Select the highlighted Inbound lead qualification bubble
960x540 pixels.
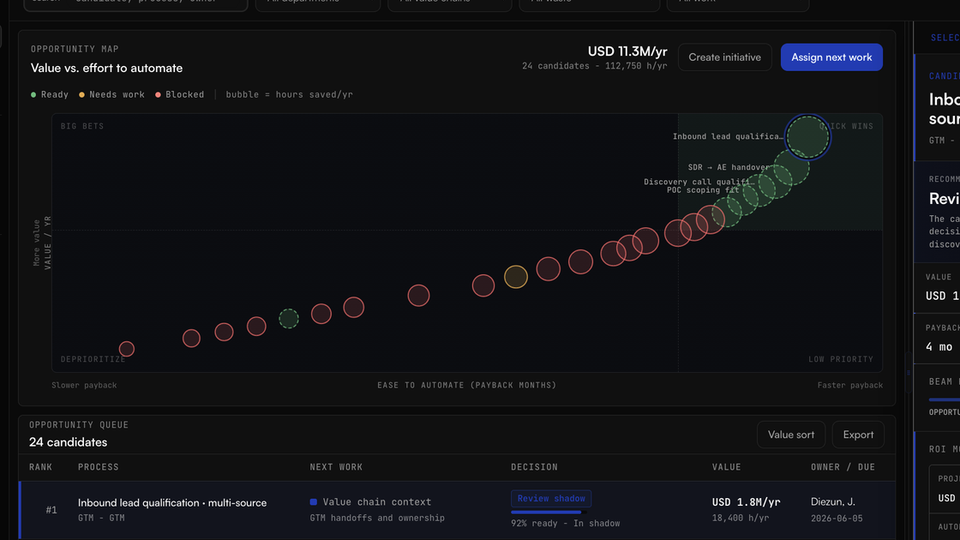click(x=808, y=137)
